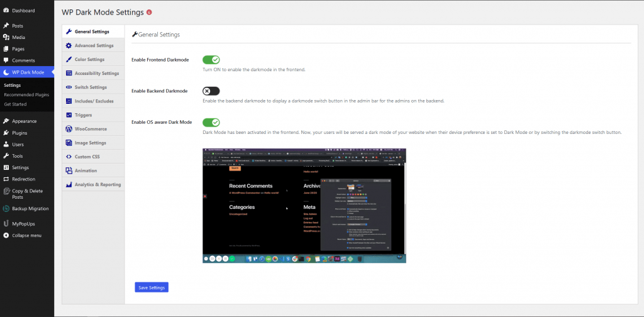
Task: Click the Comments bubble icon
Action: tap(6, 60)
